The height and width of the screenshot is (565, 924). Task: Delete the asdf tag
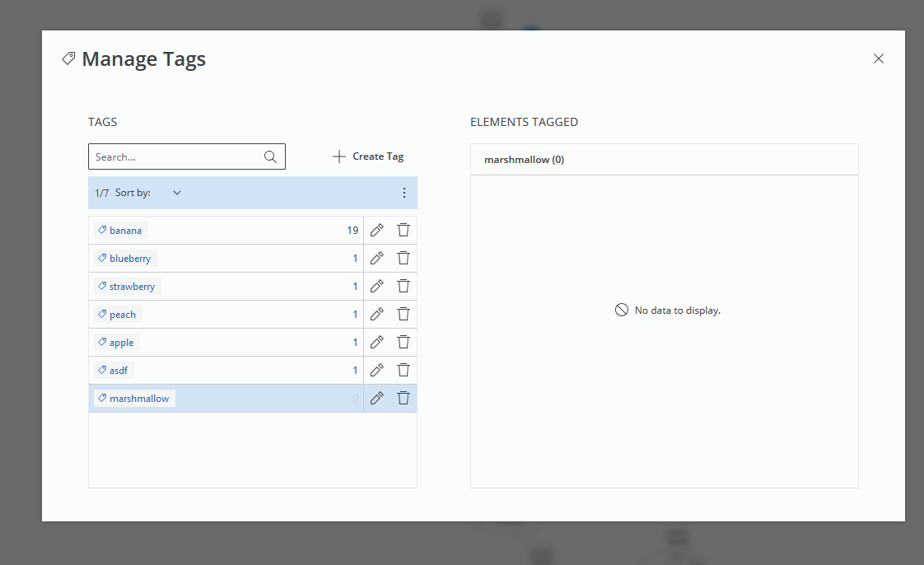[404, 371]
